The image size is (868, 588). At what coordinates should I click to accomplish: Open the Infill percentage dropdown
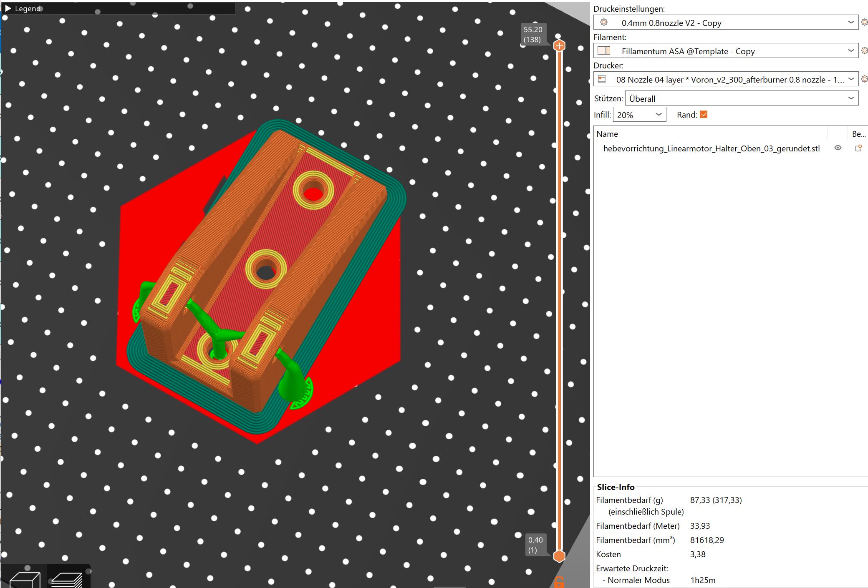coord(639,115)
